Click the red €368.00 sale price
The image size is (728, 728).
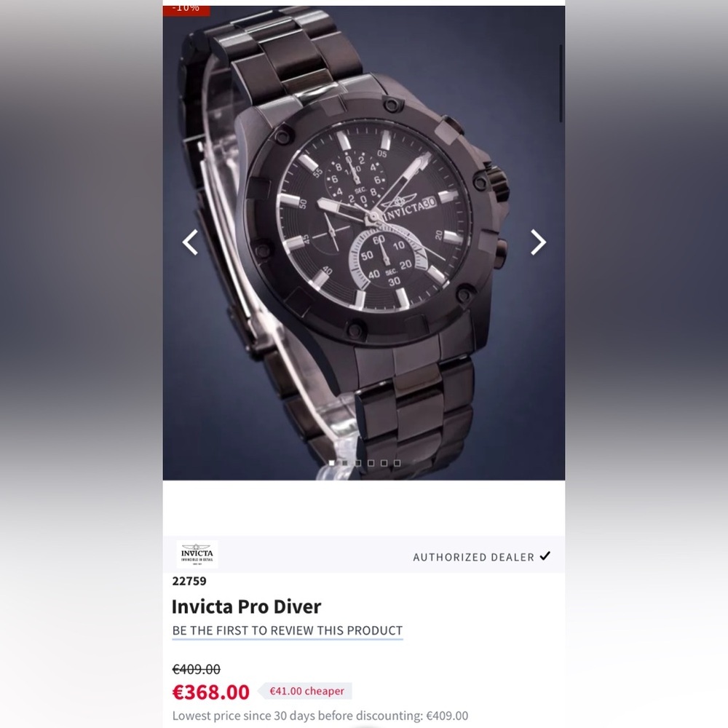(x=211, y=692)
